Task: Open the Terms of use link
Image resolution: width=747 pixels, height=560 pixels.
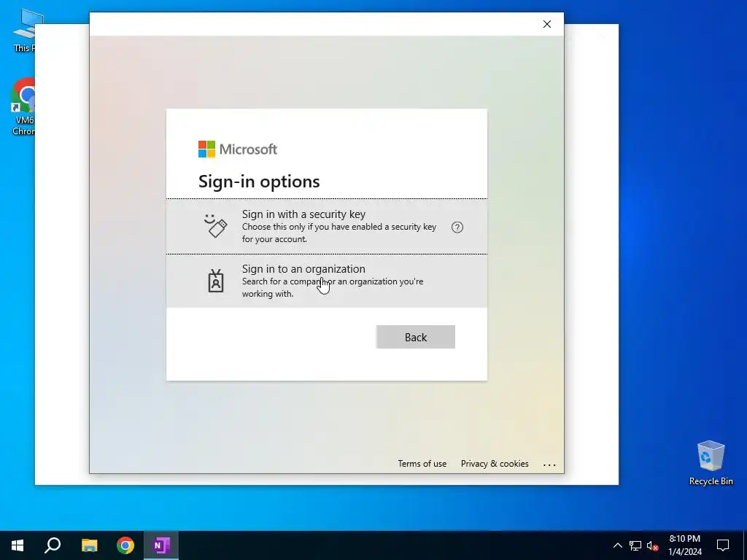Action: point(422,463)
